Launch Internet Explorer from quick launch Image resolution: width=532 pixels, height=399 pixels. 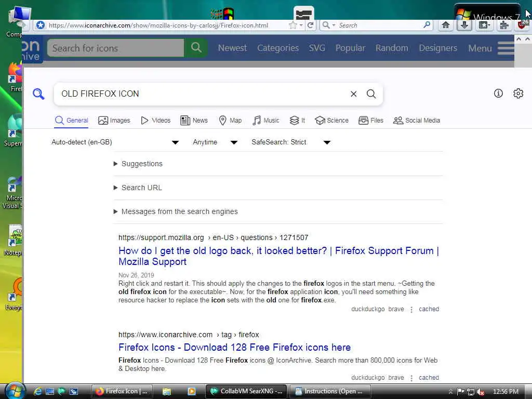click(37, 392)
